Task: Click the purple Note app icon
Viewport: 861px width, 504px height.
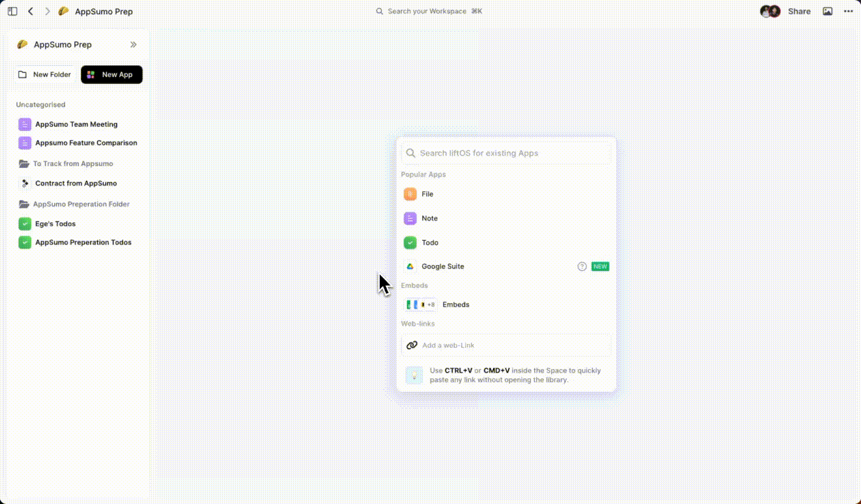Action: tap(410, 218)
